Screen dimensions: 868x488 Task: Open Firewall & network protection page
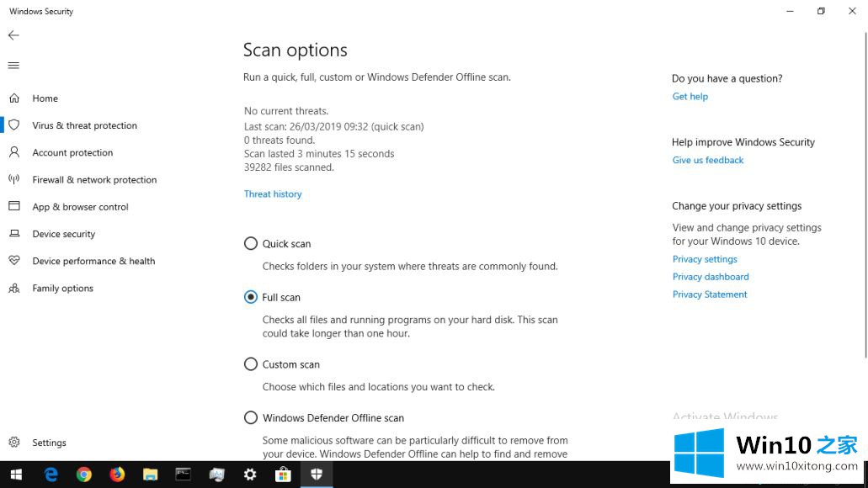(x=94, y=180)
